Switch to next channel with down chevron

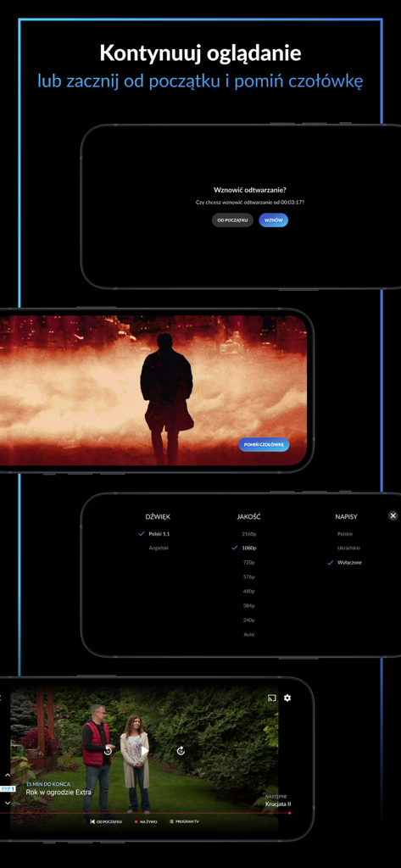[8, 802]
